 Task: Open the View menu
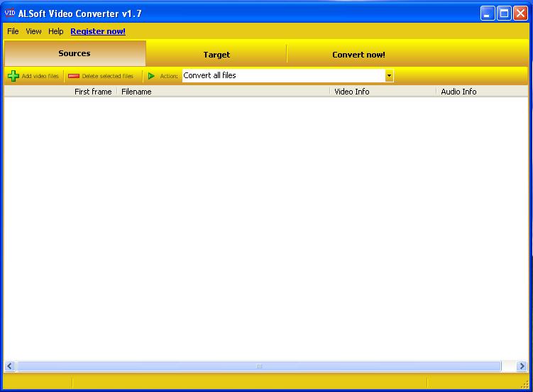pos(33,31)
